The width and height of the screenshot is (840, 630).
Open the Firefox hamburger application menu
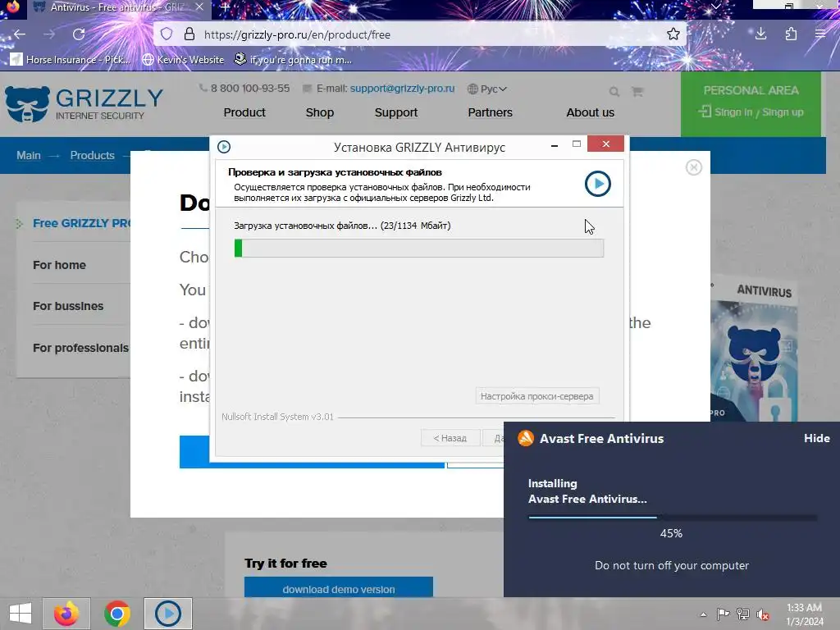tap(820, 34)
